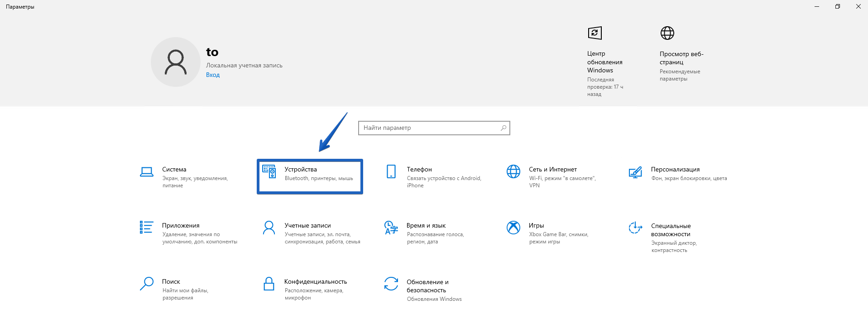Select the Сеть и Интернет globe icon
Image resolution: width=868 pixels, height=328 pixels.
513,171
